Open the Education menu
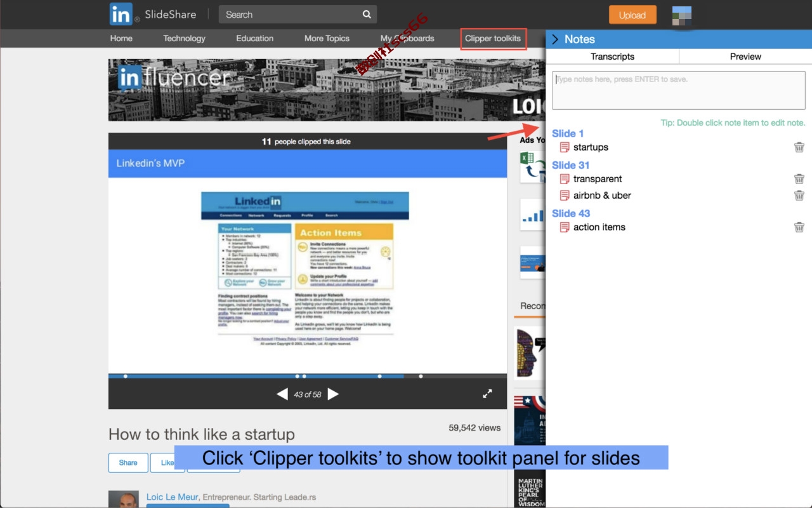812x508 pixels. [254, 38]
